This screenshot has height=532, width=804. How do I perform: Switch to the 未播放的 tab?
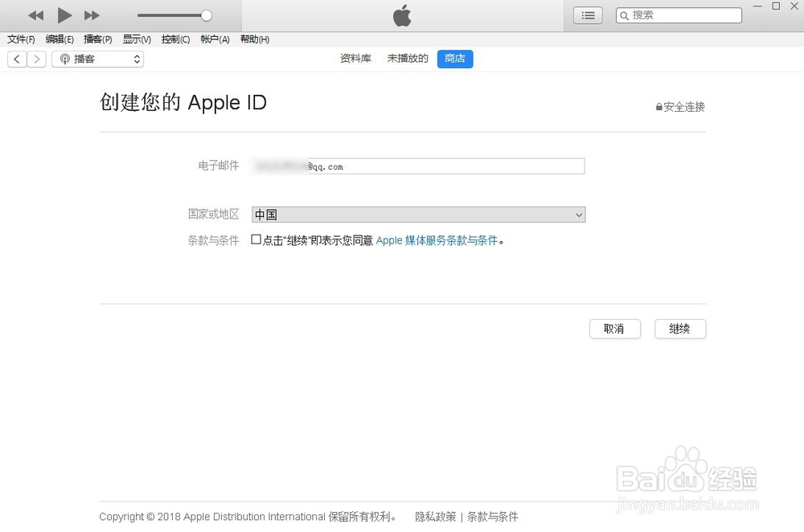click(407, 59)
